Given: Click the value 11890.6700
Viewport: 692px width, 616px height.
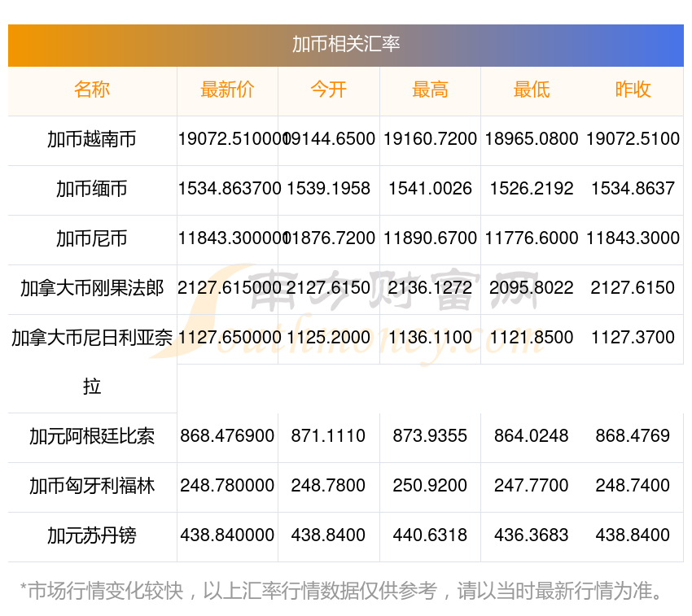Looking at the screenshot, I should pos(430,238).
